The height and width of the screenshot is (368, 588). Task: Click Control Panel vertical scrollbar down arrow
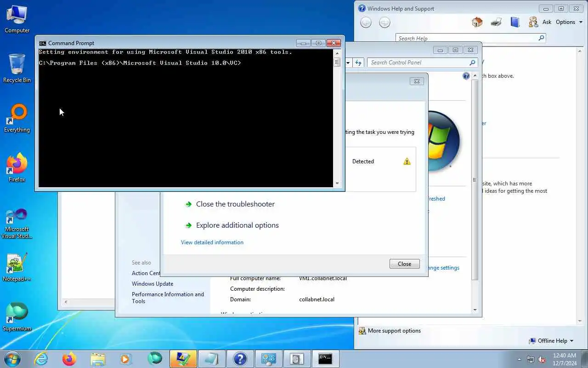(x=475, y=310)
